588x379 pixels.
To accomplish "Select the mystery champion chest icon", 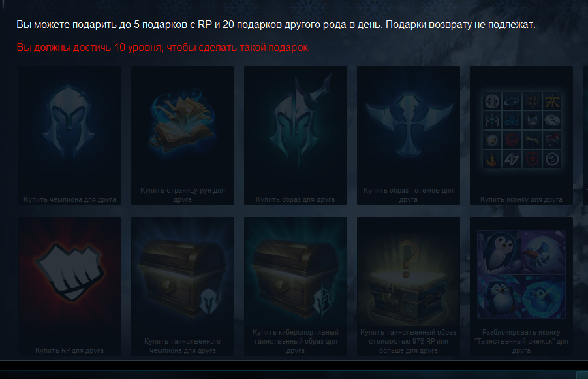I will [183, 279].
